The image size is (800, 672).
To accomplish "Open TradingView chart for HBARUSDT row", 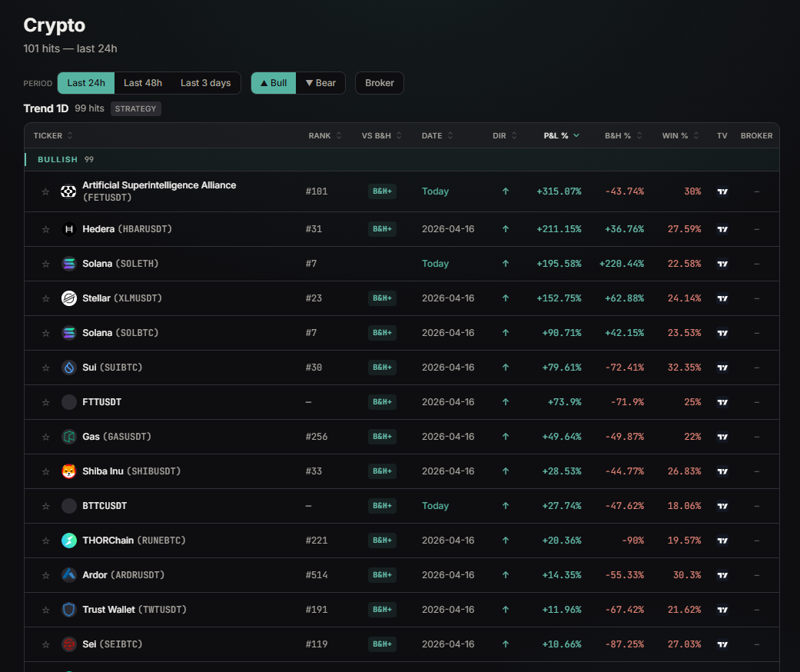I will (x=722, y=229).
